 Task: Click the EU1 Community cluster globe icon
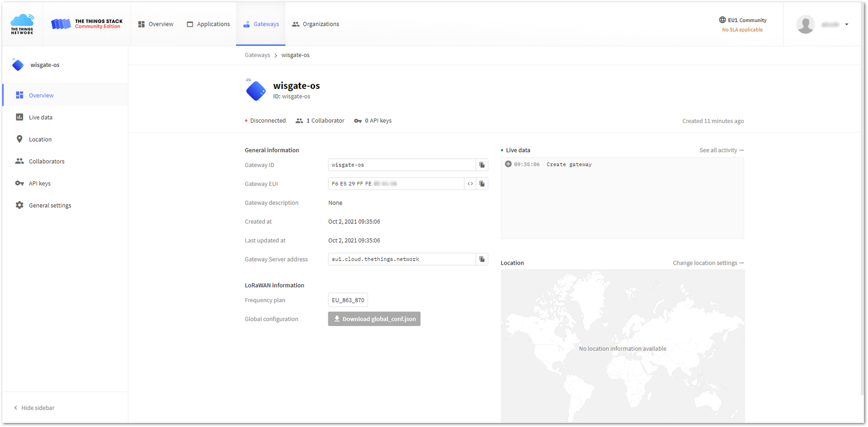722,20
